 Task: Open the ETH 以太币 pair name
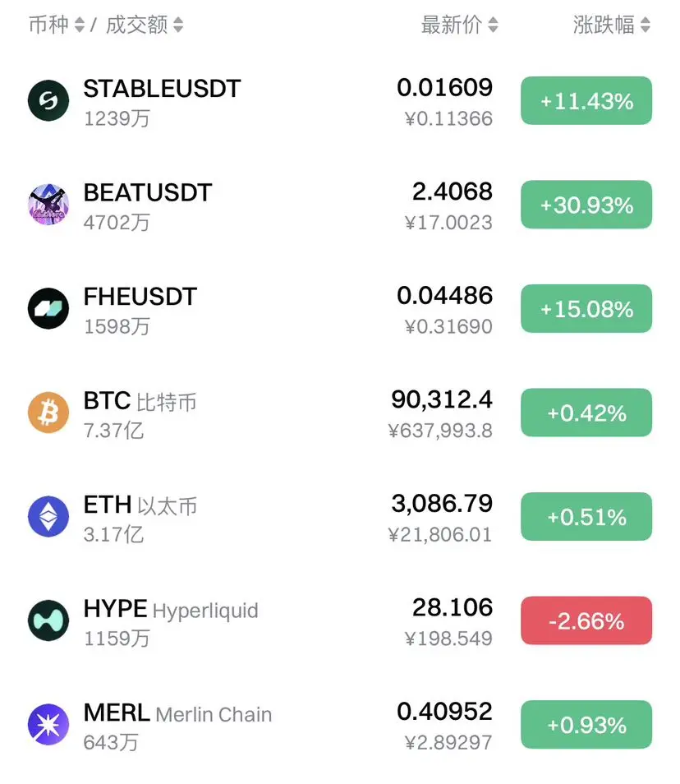coord(140,505)
